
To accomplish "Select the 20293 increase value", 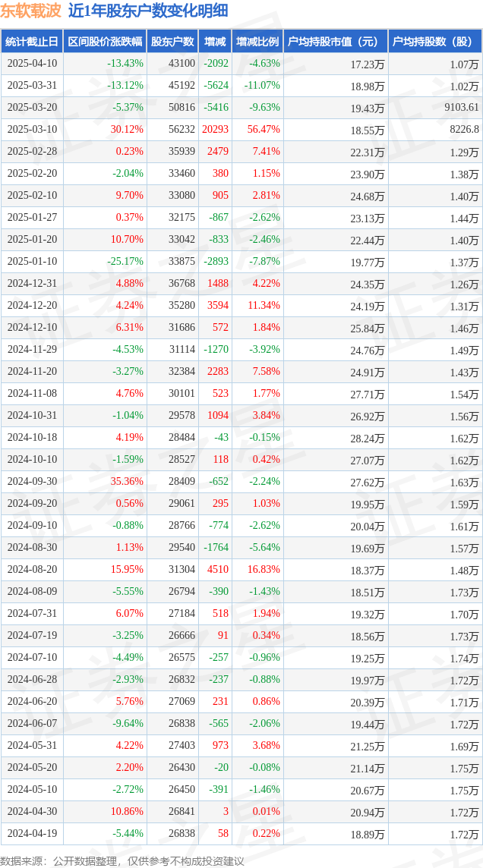I will (216, 129).
